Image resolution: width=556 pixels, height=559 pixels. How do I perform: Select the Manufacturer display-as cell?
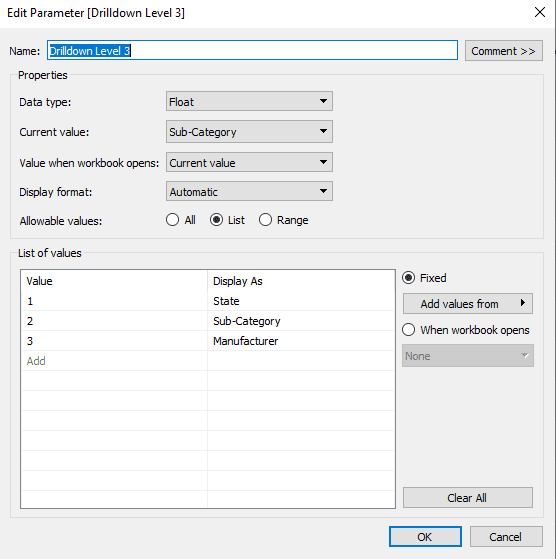point(301,341)
